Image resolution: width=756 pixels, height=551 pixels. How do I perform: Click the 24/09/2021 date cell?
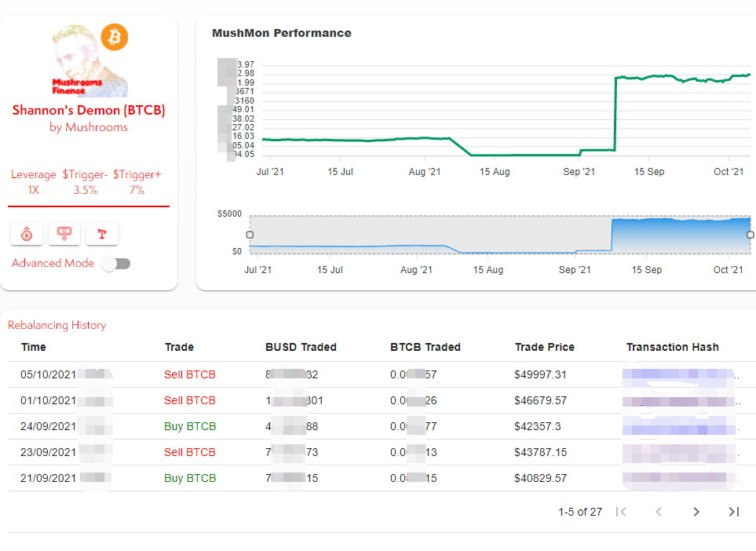(48, 427)
